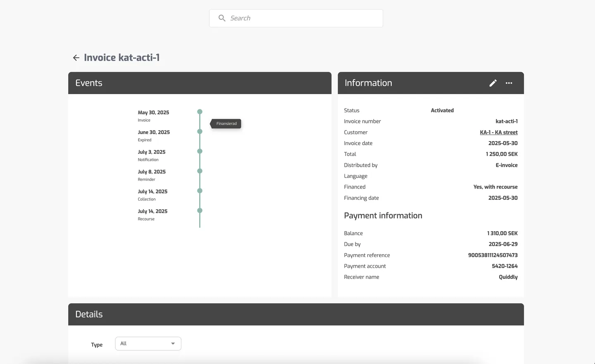The width and height of the screenshot is (595, 364).
Task: Click the back arrow beside Invoice kat-acti-1
Action: click(76, 58)
